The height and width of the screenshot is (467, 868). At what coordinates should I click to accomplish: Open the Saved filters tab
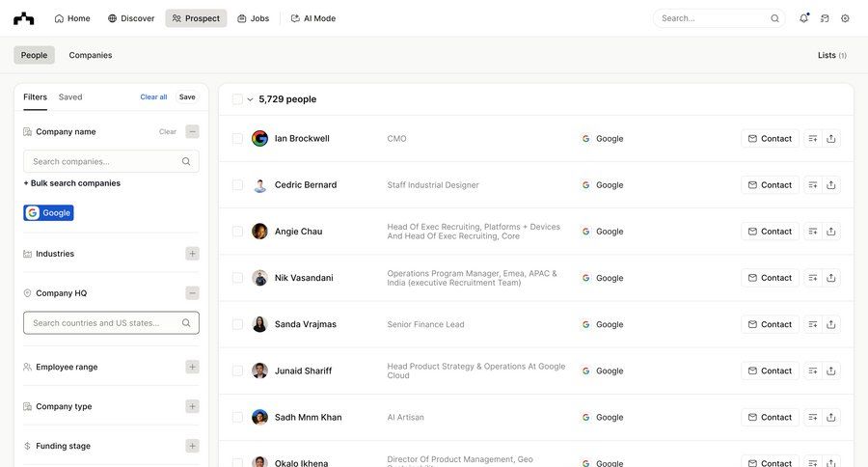tap(70, 96)
